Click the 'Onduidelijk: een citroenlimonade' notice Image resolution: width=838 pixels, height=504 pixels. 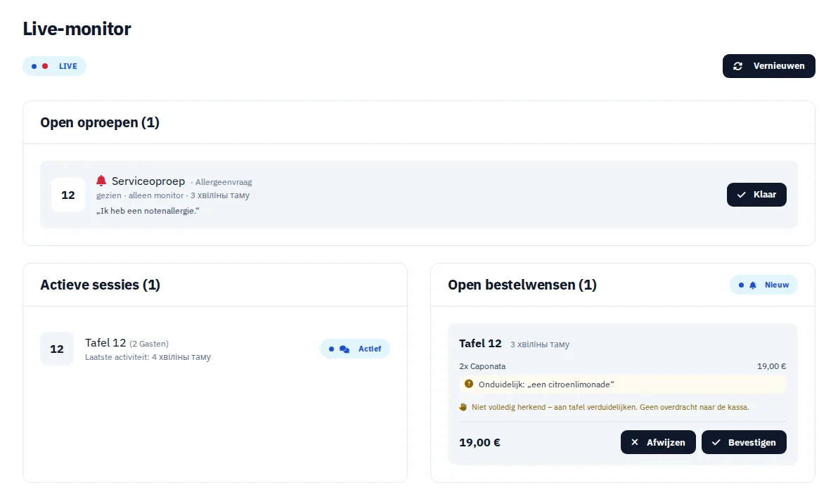pos(623,385)
